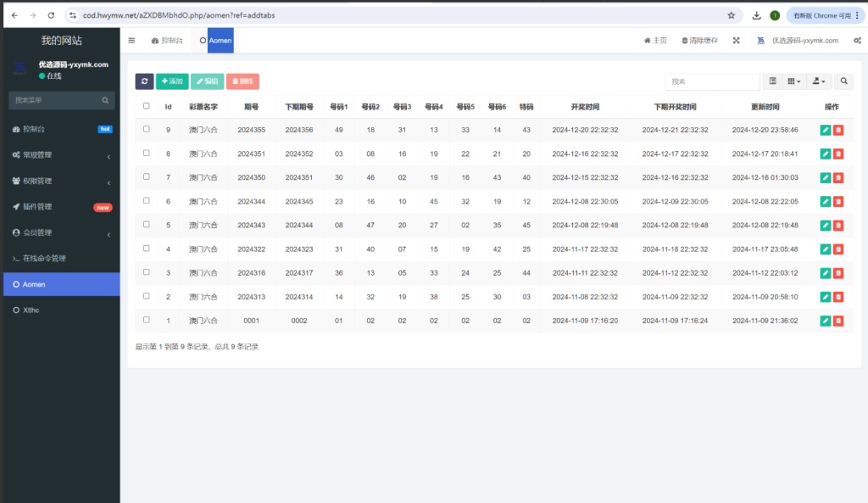Toggle the sidebar hamburger menu icon
This screenshot has height=503, width=868.
coord(131,41)
